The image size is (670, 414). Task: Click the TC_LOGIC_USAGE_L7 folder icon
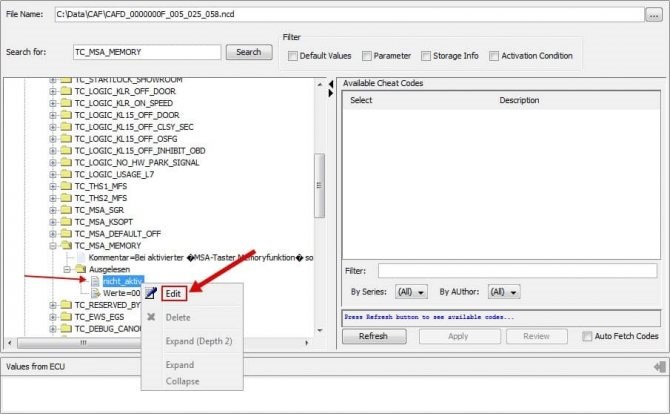[x=66, y=174]
